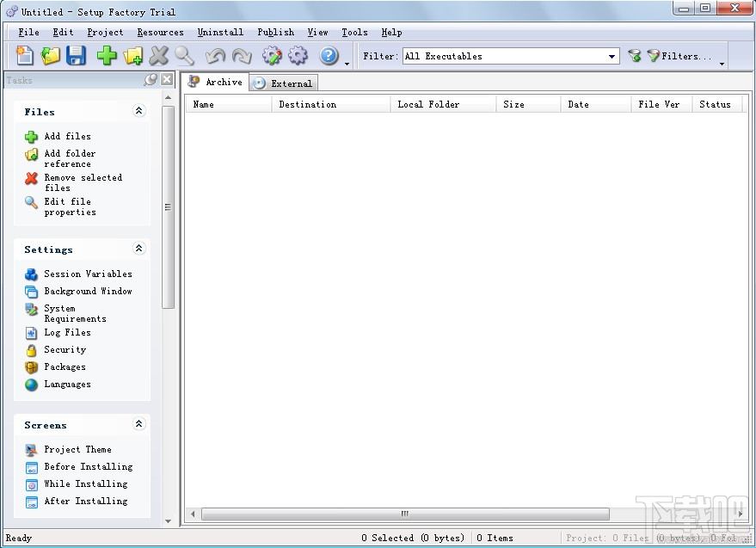Click the add filter funnel icon

point(635,56)
